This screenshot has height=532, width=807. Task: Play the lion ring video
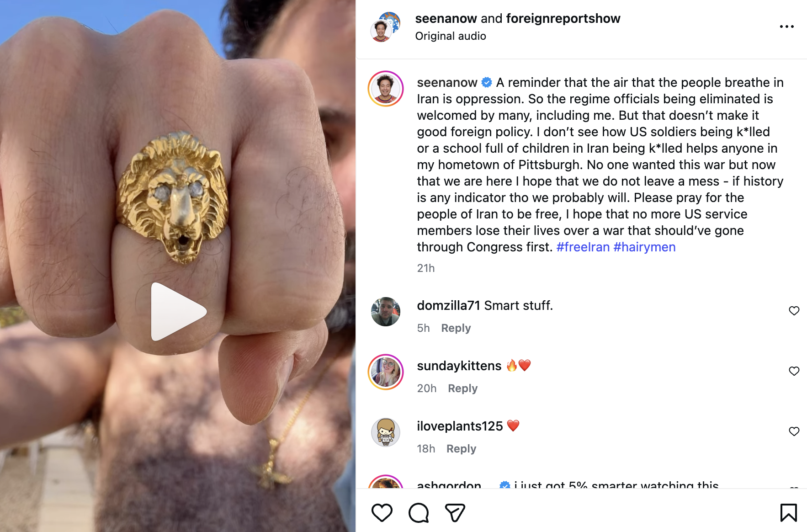(x=178, y=312)
